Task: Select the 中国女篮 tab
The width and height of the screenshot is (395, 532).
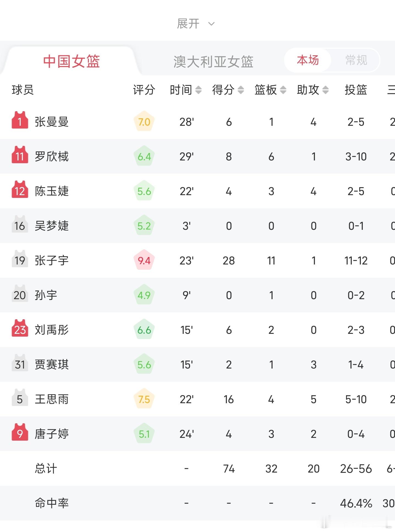Action: pos(72,61)
